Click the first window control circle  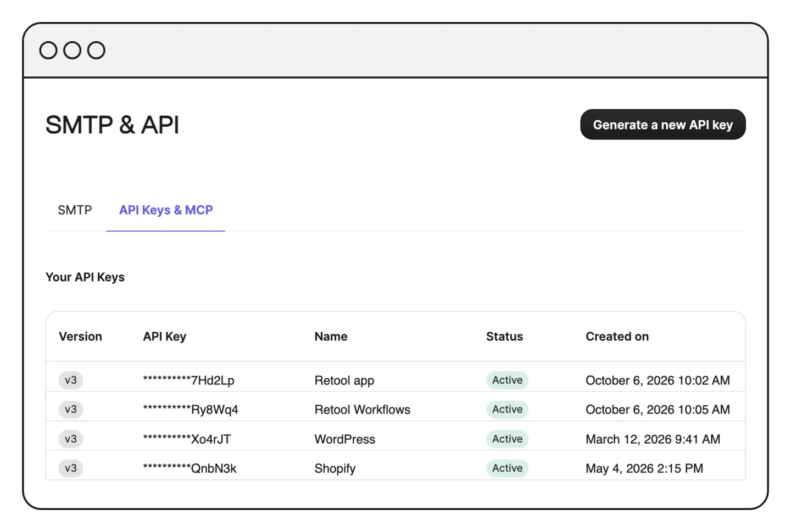(48, 51)
